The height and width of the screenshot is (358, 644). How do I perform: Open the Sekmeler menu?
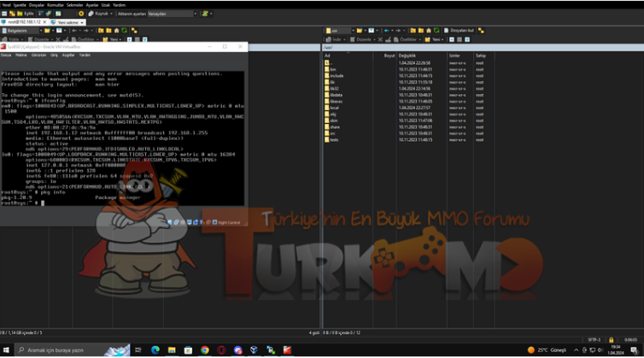click(75, 5)
